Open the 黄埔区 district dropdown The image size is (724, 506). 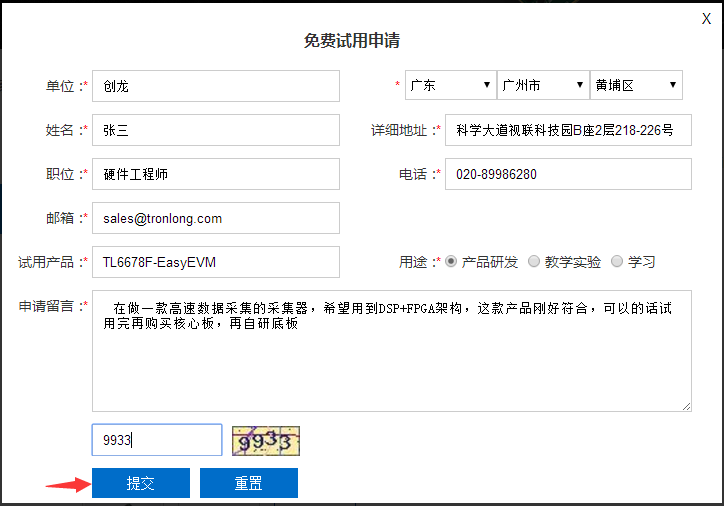pyautogui.click(x=636, y=86)
